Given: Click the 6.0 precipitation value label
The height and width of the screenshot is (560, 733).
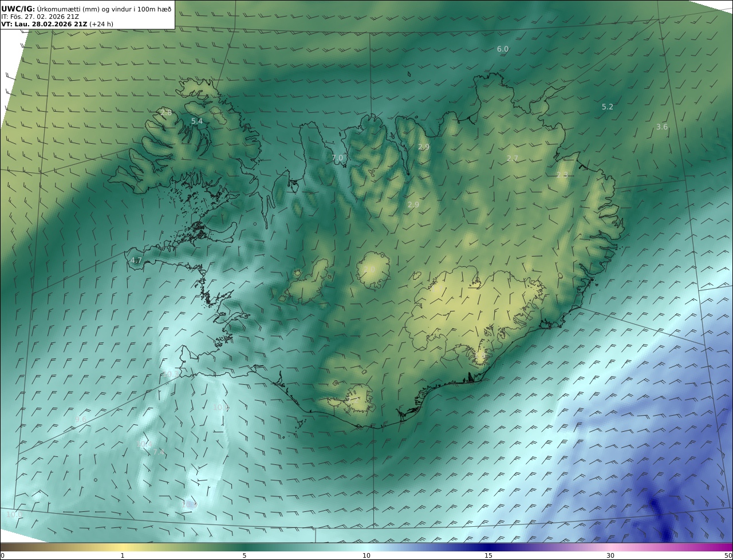Looking at the screenshot, I should 502,49.
